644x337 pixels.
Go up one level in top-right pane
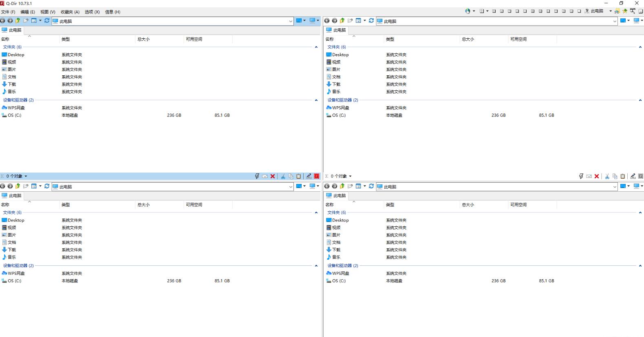pyautogui.click(x=342, y=21)
